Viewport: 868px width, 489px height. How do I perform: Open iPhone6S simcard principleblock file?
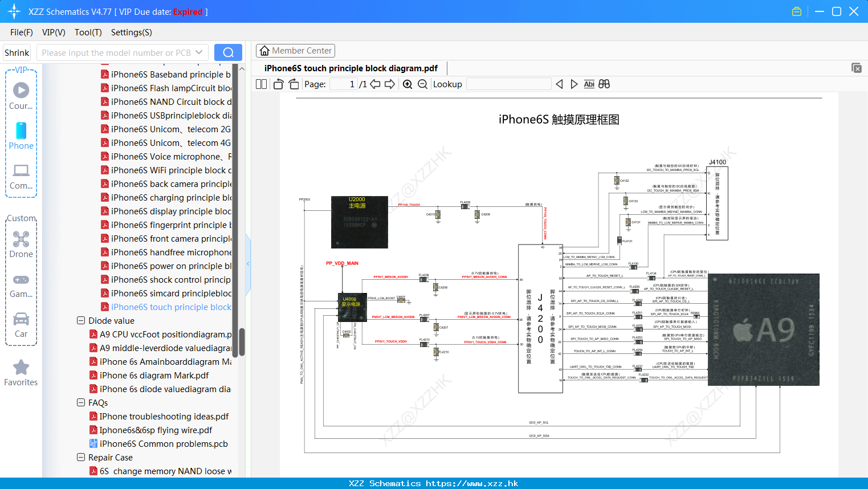pyautogui.click(x=166, y=294)
